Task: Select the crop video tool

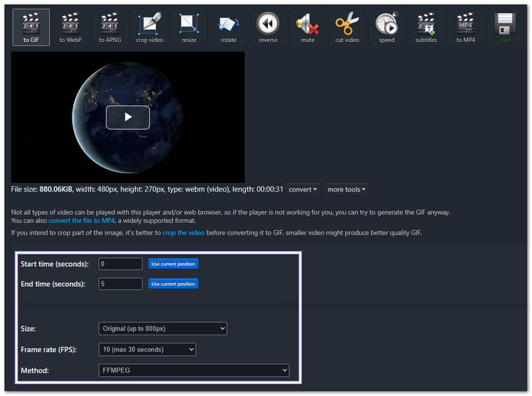Action: [149, 27]
